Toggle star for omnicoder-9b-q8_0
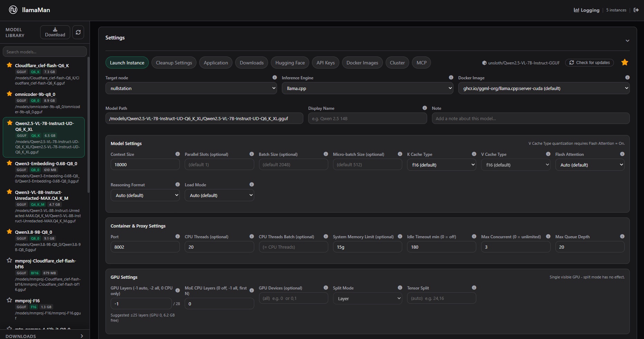This screenshot has height=339, width=644. (9, 94)
